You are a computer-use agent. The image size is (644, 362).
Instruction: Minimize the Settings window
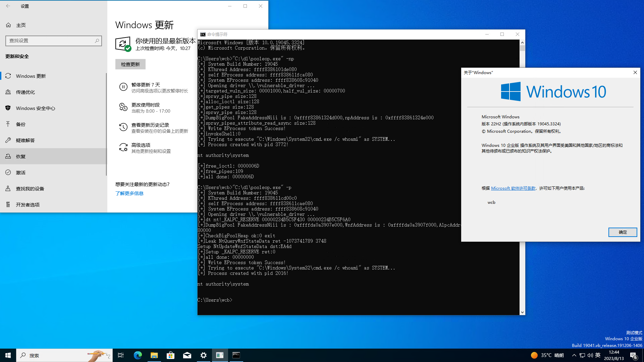tap(230, 6)
